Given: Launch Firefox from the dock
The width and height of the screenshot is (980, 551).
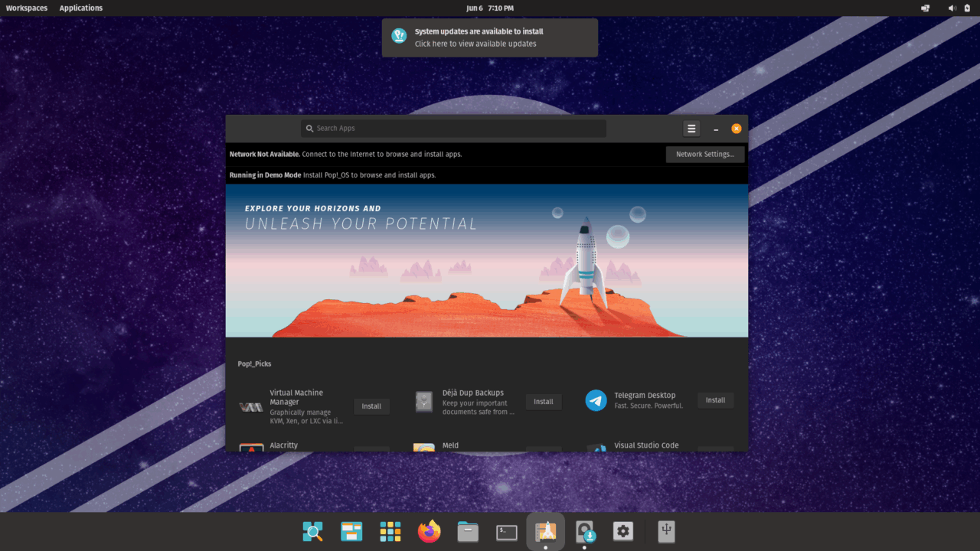Looking at the screenshot, I should coord(430,531).
